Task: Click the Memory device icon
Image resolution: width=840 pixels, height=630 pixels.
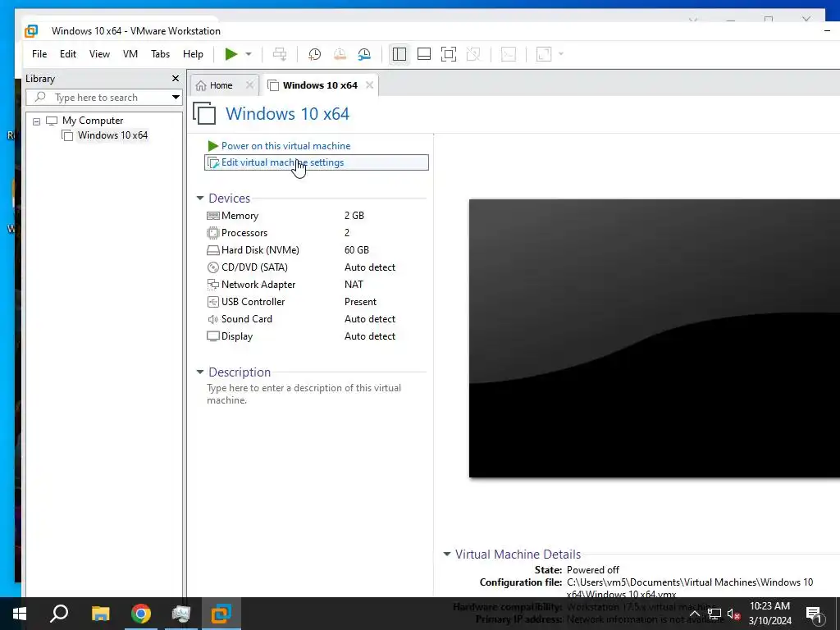Action: (212, 216)
